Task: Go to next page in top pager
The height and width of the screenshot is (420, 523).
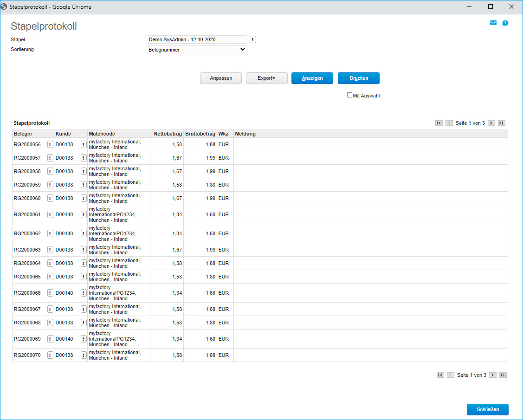Action: pyautogui.click(x=491, y=123)
